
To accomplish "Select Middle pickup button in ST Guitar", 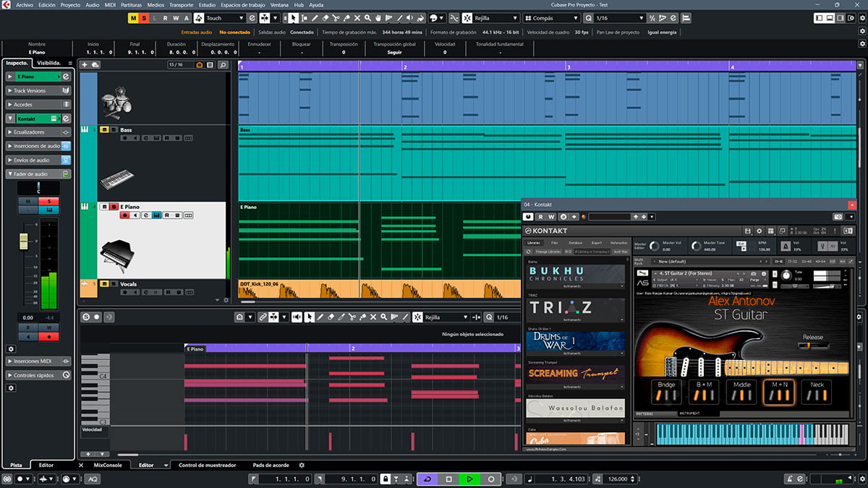I will tap(742, 392).
